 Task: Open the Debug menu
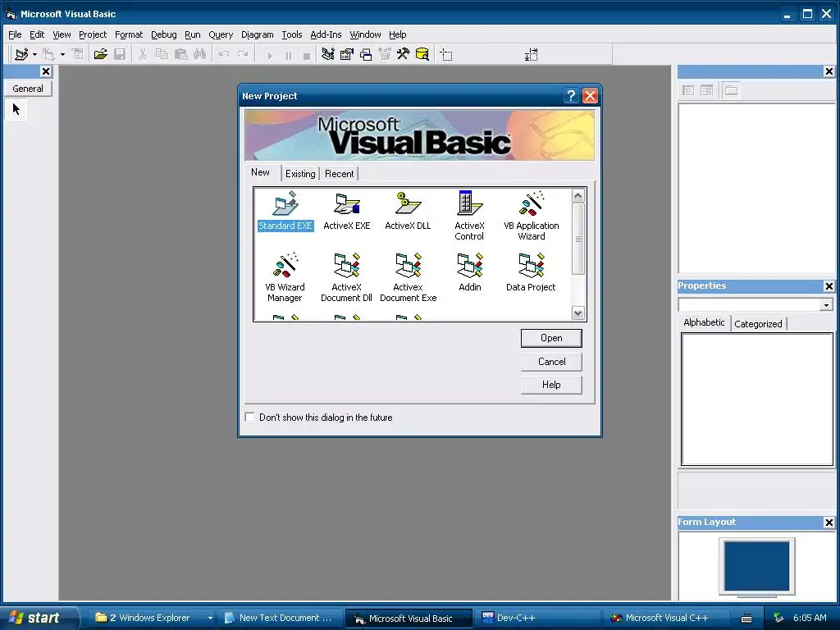tap(164, 34)
